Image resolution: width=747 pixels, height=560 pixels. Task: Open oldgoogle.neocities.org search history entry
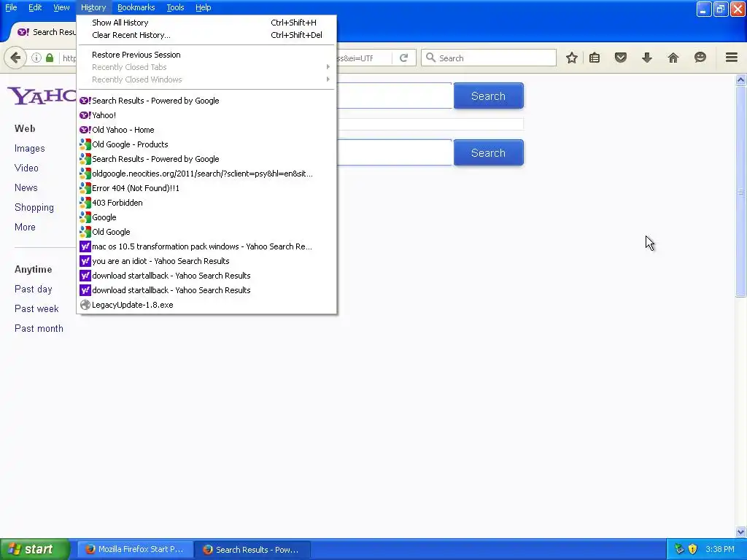click(x=206, y=174)
